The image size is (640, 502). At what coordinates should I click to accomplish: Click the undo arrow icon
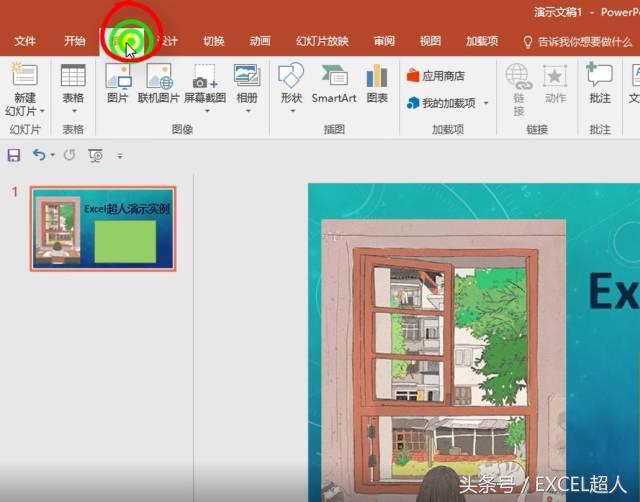pyautogui.click(x=39, y=155)
